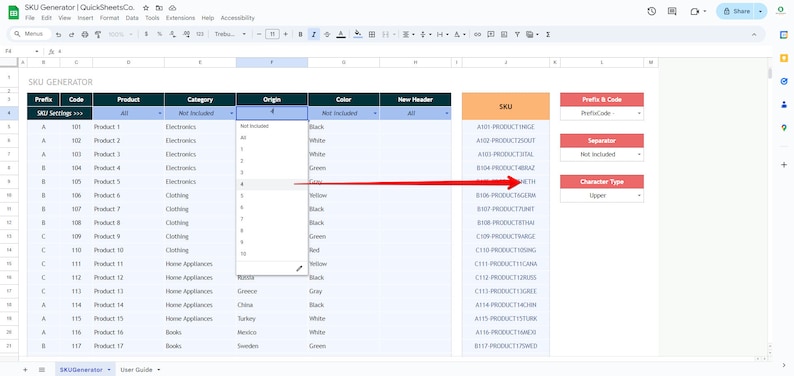The width and height of the screenshot is (794, 376).
Task: Open Google Keep in side panel
Action: pyautogui.click(x=783, y=58)
